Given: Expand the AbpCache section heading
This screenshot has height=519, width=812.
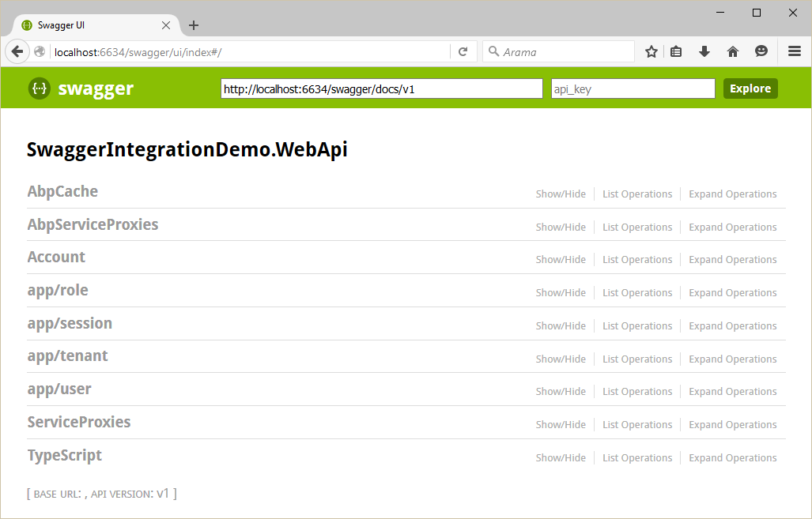Looking at the screenshot, I should (62, 191).
